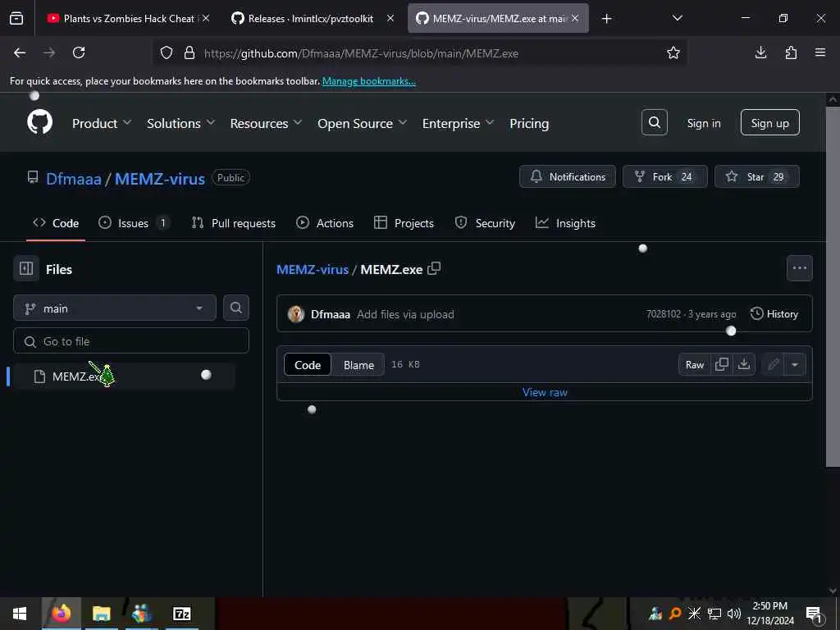Viewport: 840px width, 630px height.
Task: Open GitHub search with magnifier icon
Action: pyautogui.click(x=654, y=123)
